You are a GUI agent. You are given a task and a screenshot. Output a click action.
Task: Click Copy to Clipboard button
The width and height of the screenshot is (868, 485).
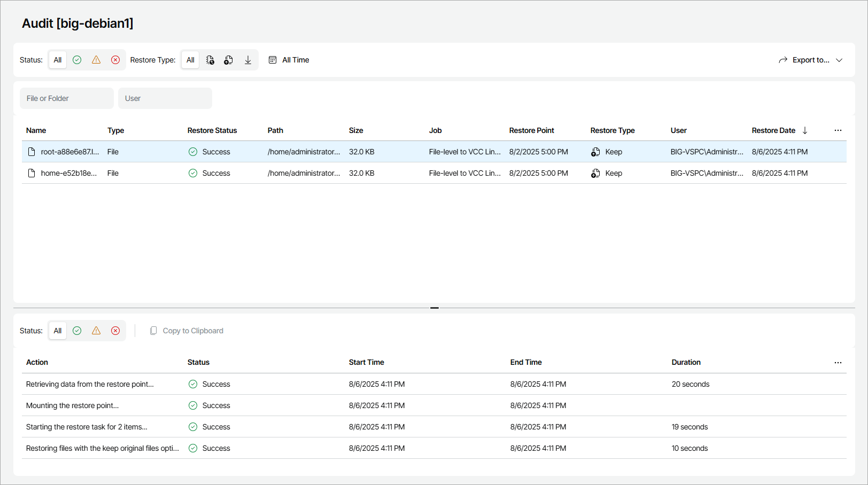[187, 331]
